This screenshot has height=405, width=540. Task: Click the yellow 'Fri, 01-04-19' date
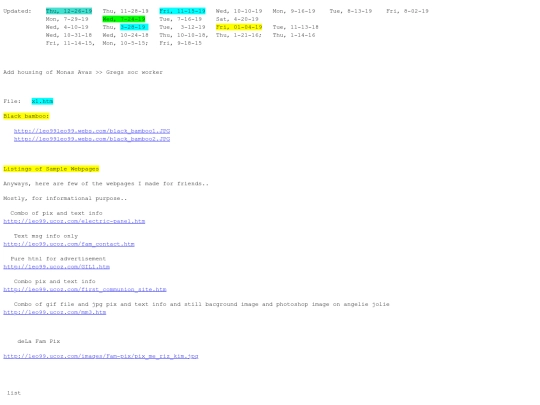point(239,27)
